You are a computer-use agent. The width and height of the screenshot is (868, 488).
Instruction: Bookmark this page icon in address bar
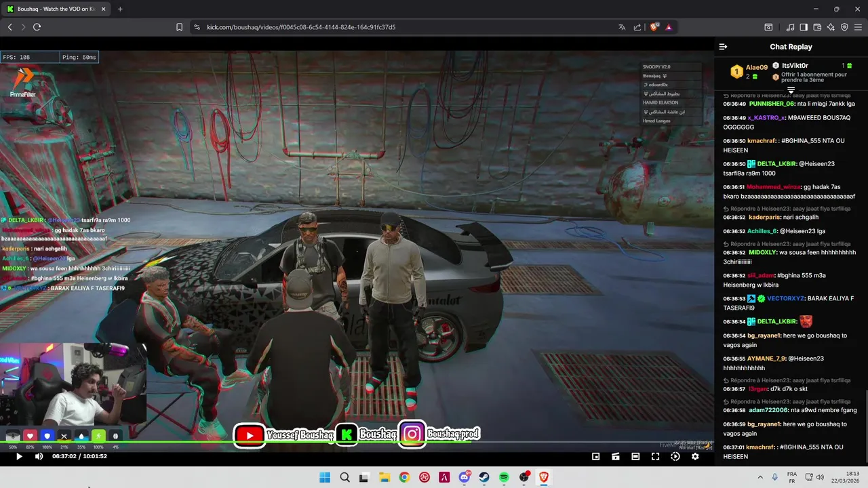pos(179,27)
